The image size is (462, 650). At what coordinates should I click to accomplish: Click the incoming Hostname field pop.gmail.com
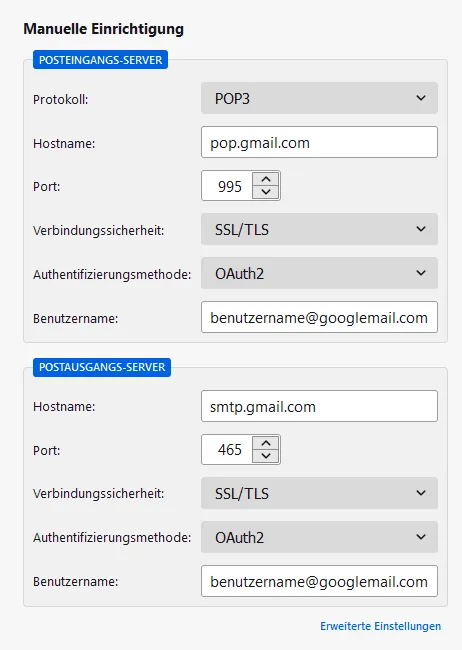319,142
